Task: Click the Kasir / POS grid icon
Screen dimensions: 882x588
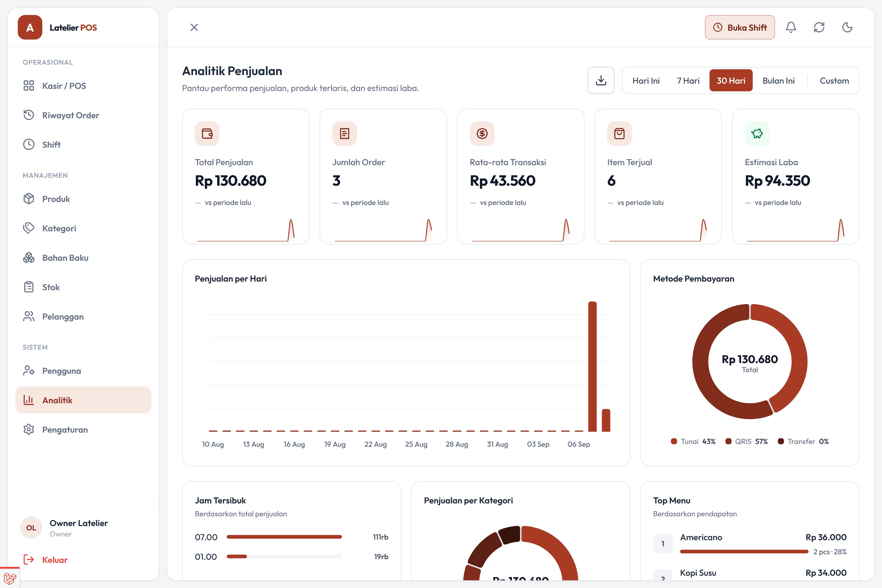Action: 29,86
